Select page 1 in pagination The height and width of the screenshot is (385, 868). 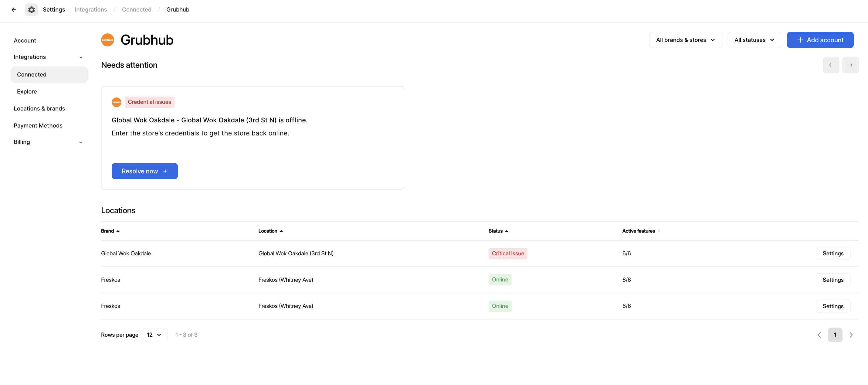835,335
